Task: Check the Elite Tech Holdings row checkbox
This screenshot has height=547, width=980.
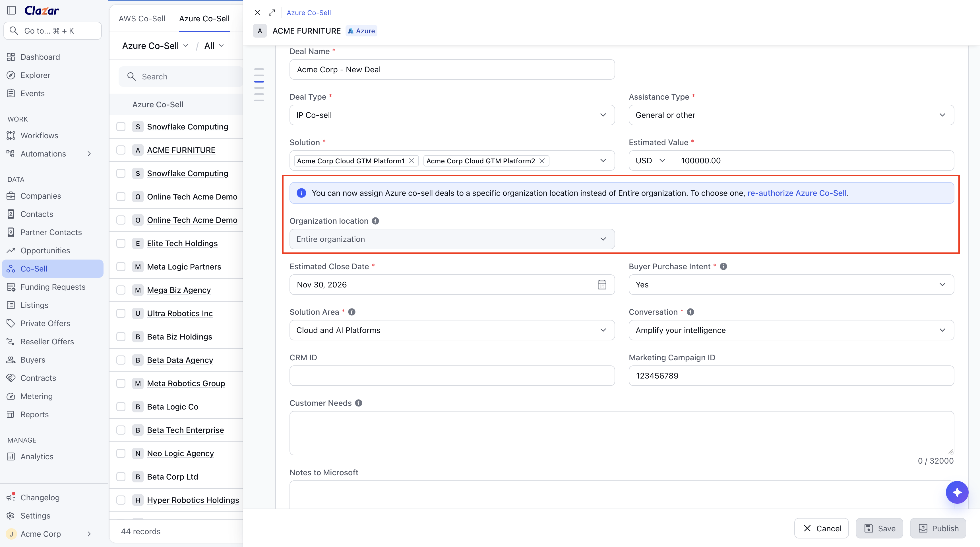Action: pos(121,243)
